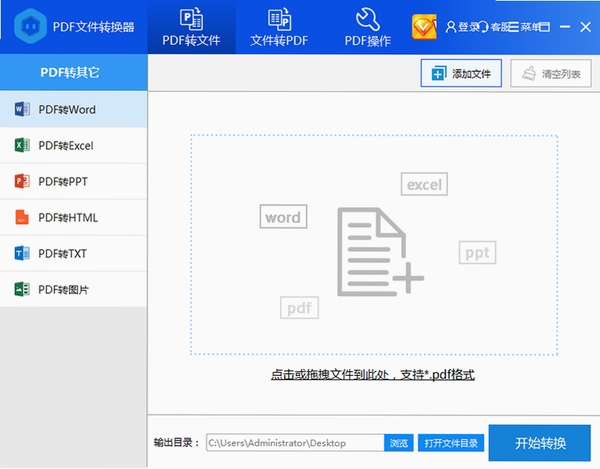This screenshot has width=600, height=469.
Task: Choose PDF转HTML in the sidebar
Action: point(73,217)
